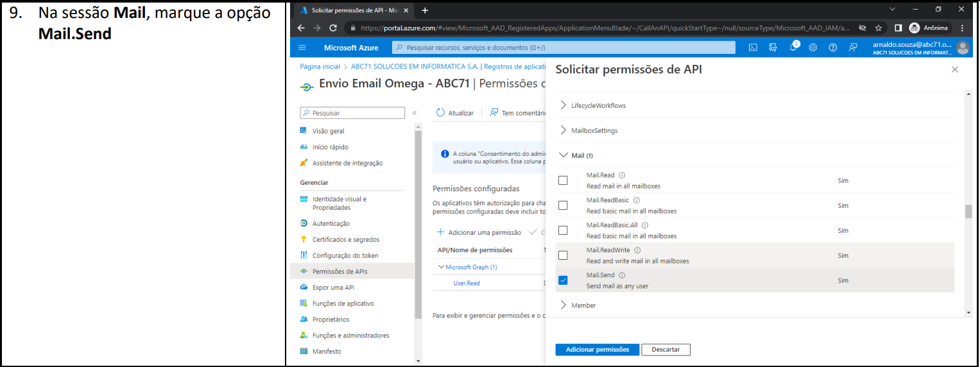This screenshot has width=980, height=367.
Task: Click the browser address bar URL
Action: pos(605,28)
